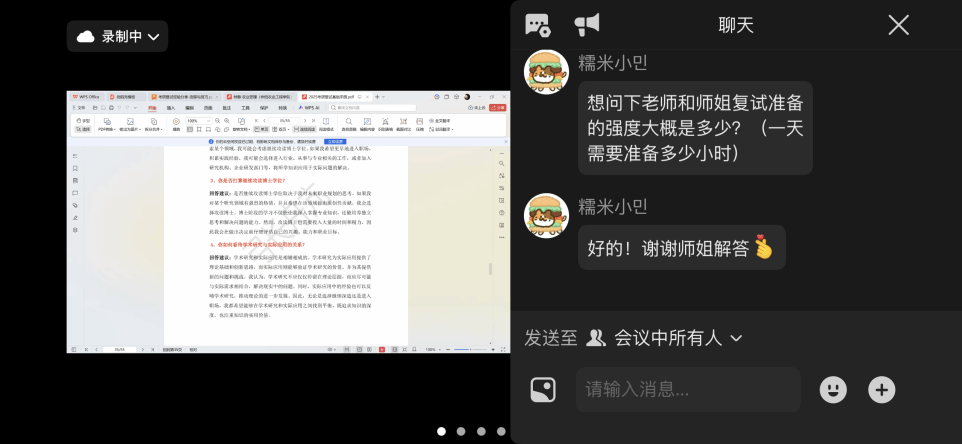Close the chat panel
Screen dimensions: 962x444
898,25
